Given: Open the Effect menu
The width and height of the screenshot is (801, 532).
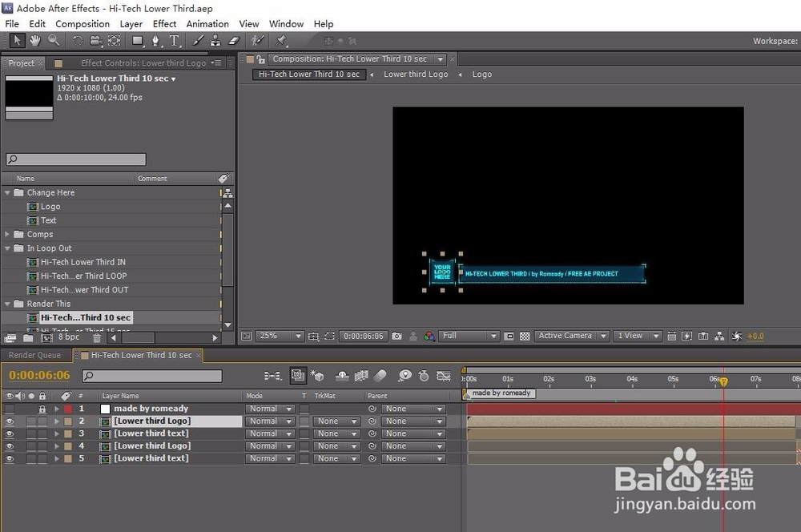Looking at the screenshot, I should coord(164,23).
